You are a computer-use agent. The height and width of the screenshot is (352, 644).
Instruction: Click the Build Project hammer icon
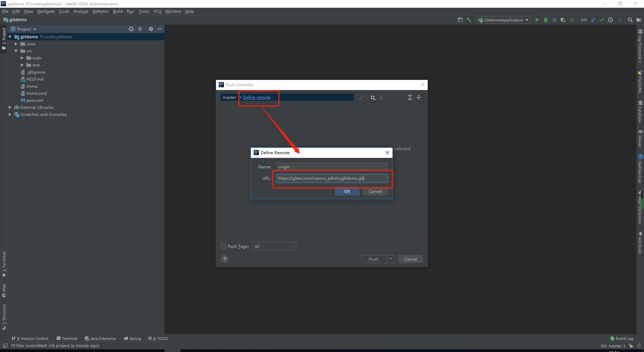(469, 20)
